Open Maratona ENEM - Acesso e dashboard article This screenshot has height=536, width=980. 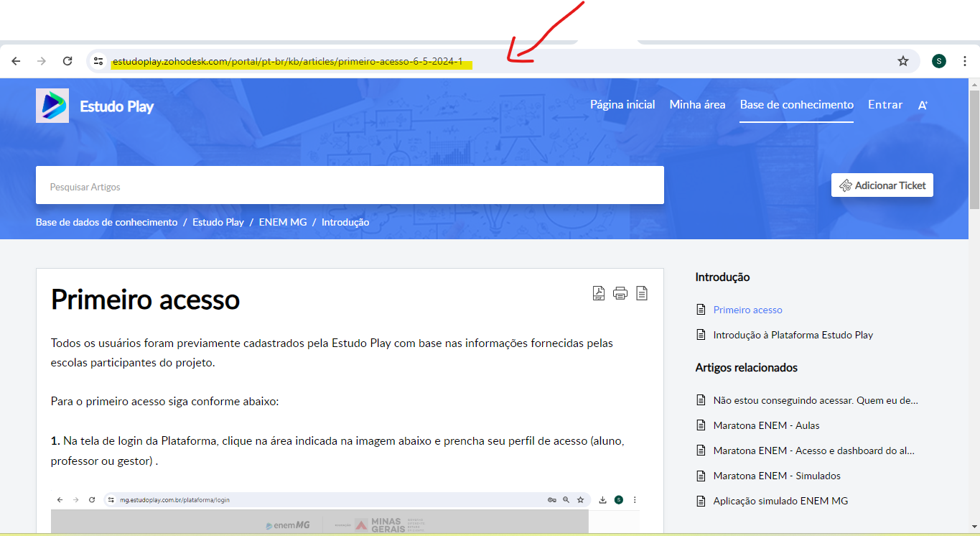[x=814, y=450]
